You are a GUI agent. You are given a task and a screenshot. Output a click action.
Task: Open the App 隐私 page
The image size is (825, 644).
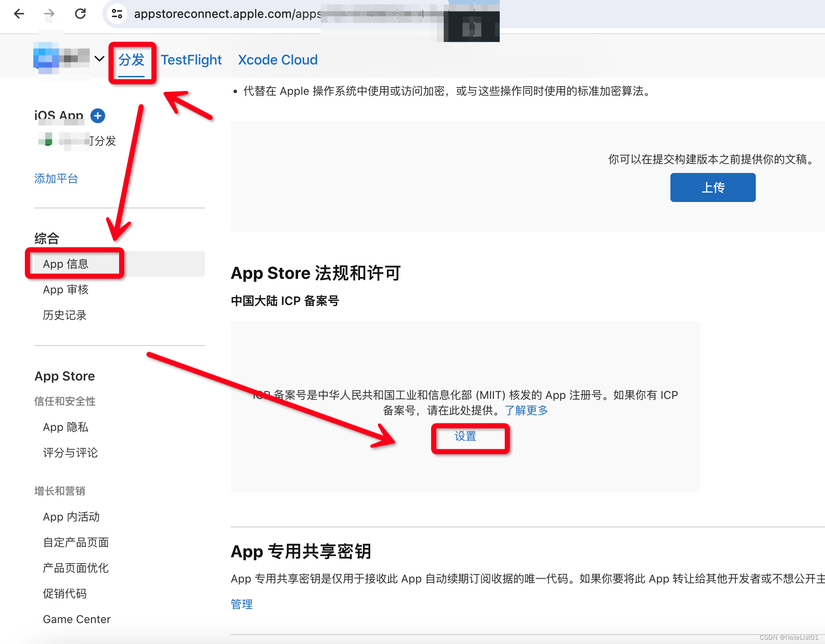point(65,427)
